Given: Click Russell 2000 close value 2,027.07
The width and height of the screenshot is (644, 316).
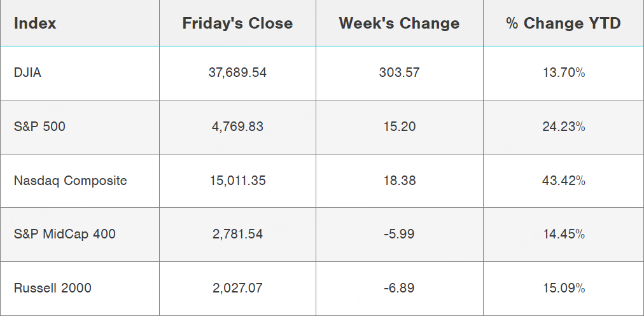Looking at the screenshot, I should 237,288.
